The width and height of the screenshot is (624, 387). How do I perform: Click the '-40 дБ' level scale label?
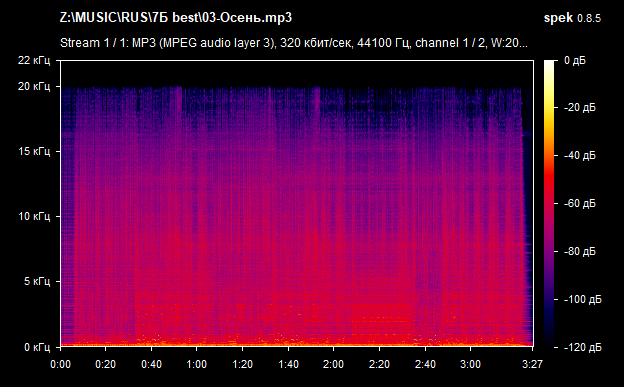(580, 155)
